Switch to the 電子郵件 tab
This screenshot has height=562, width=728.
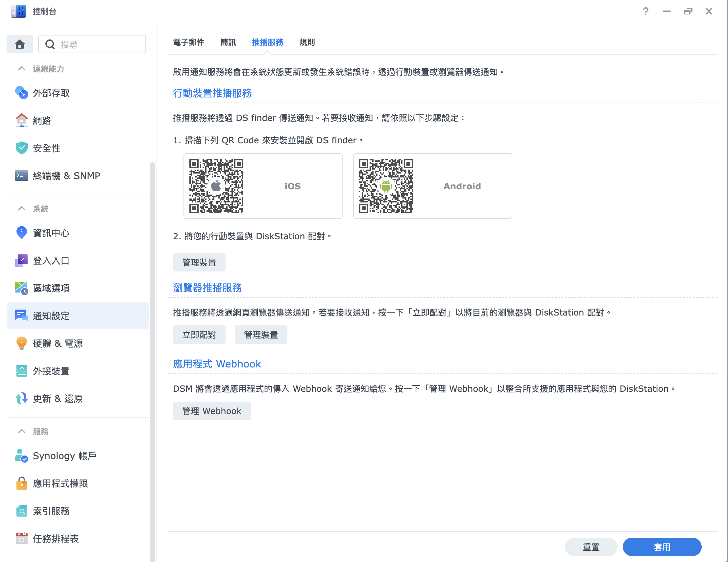189,42
